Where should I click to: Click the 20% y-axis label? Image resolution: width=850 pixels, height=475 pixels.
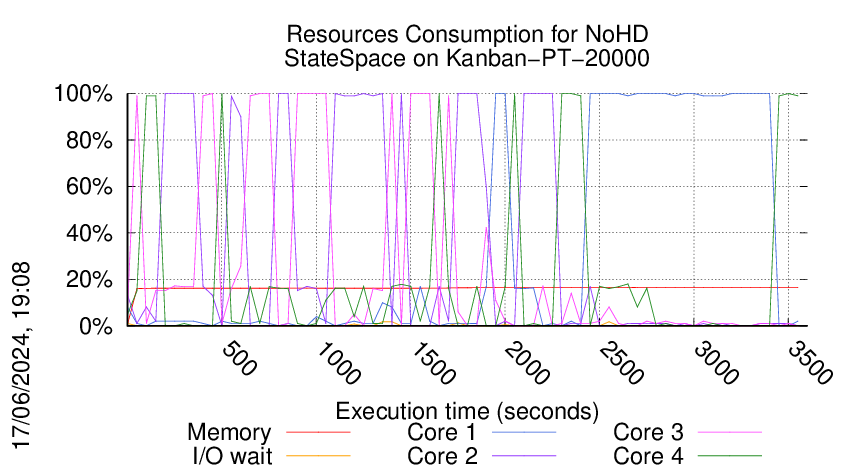click(89, 280)
